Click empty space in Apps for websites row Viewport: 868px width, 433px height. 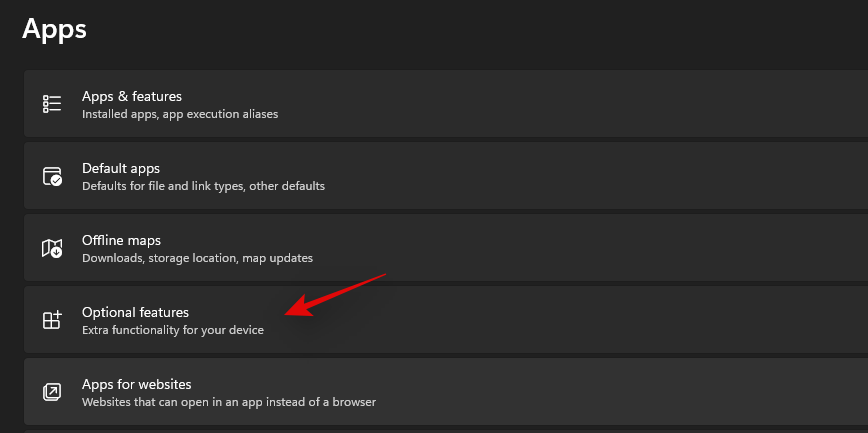pyautogui.click(x=600, y=392)
